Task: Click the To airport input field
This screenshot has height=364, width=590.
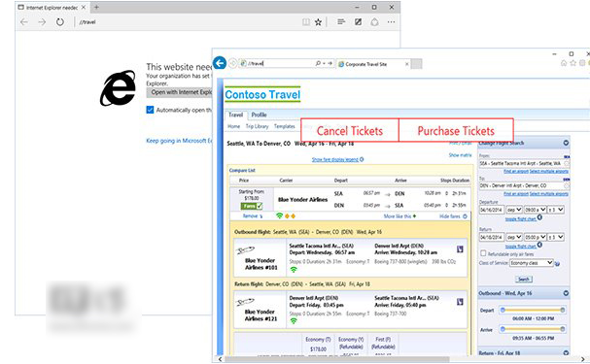Action: click(x=524, y=185)
